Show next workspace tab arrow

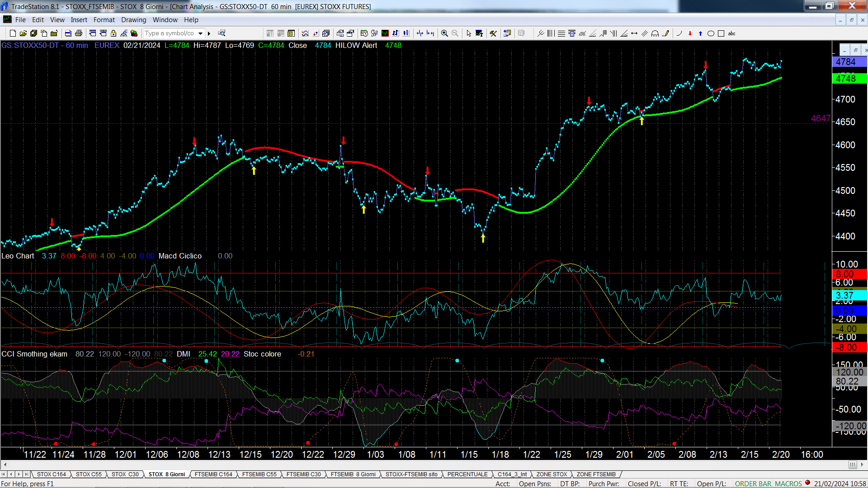pyautogui.click(x=19, y=474)
